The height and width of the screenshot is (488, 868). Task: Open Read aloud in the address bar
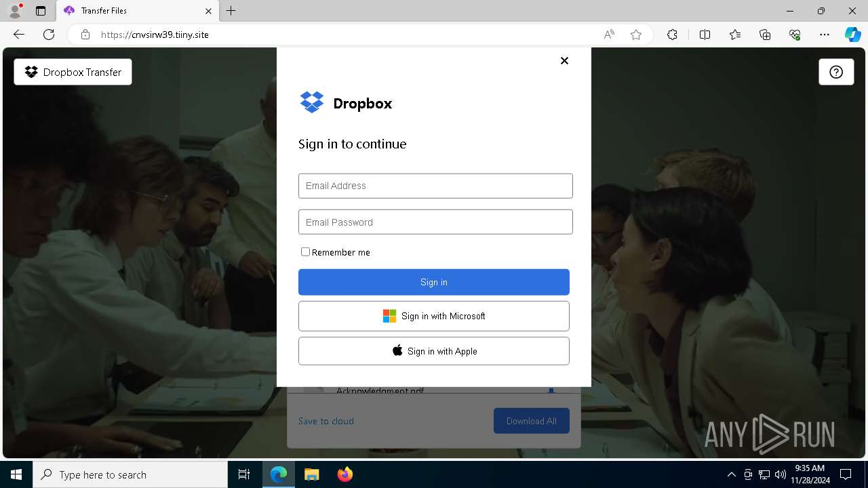(x=609, y=35)
